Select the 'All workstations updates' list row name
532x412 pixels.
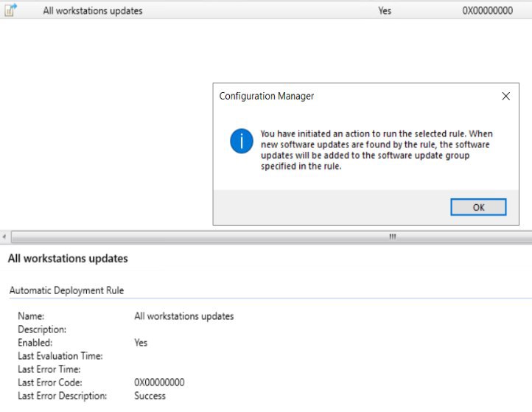tap(93, 10)
